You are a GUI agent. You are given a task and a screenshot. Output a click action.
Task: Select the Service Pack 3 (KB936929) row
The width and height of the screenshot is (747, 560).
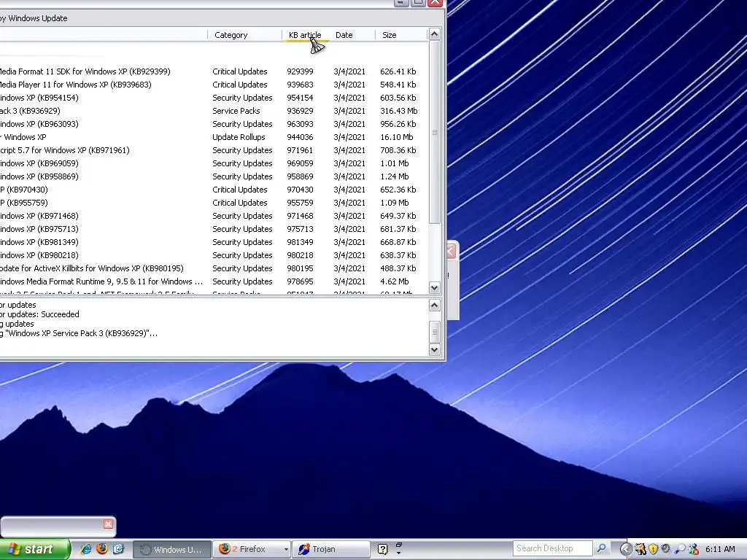tap(214, 111)
